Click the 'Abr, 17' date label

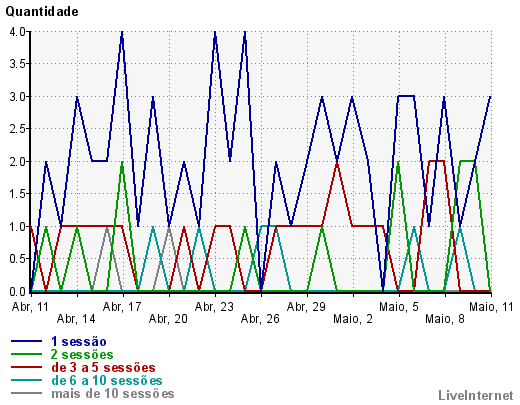pyautogui.click(x=122, y=307)
